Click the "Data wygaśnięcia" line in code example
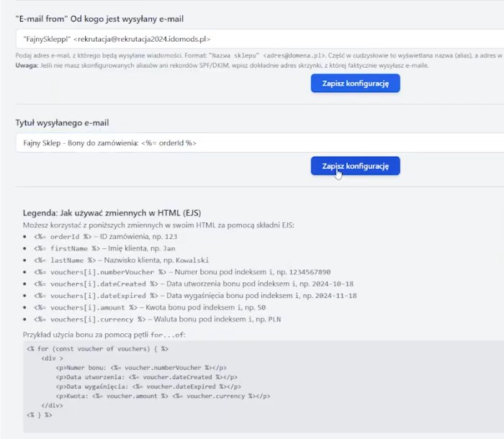The width and height of the screenshot is (504, 439). pos(146,386)
